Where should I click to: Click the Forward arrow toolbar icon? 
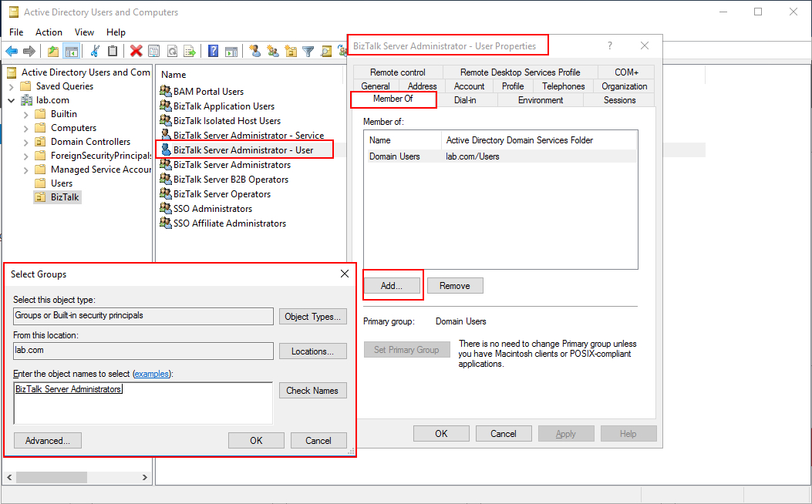[x=29, y=51]
